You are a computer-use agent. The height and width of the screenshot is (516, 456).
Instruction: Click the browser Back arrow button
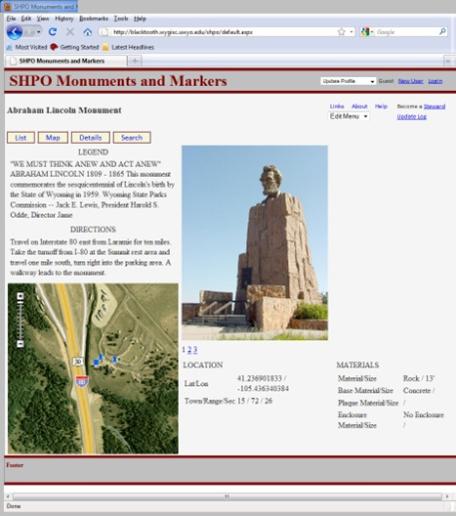point(15,32)
